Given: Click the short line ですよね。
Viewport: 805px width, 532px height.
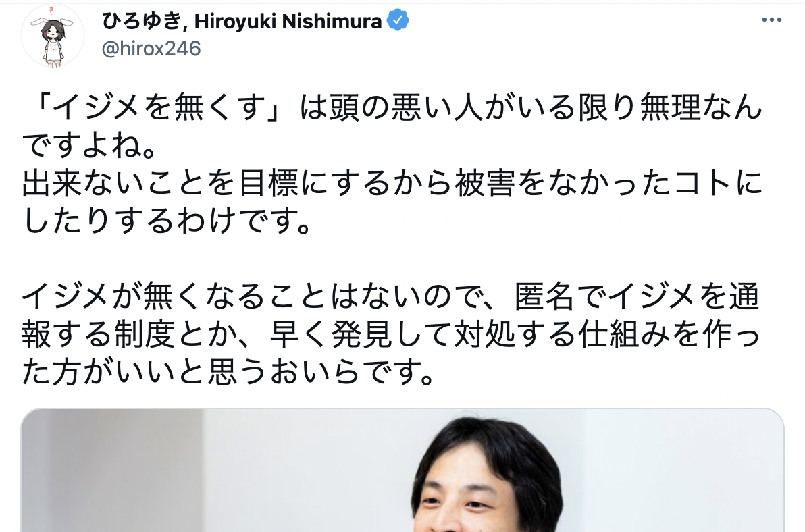Looking at the screenshot, I should [x=89, y=147].
